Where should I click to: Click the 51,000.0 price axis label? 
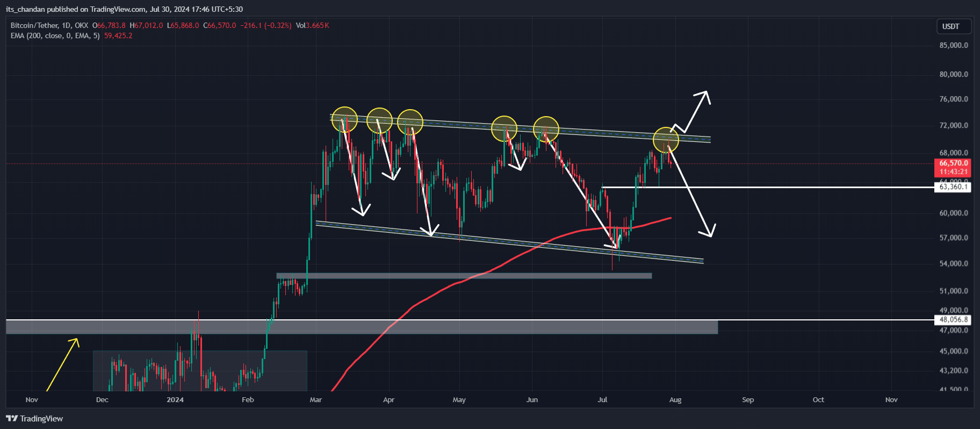954,291
